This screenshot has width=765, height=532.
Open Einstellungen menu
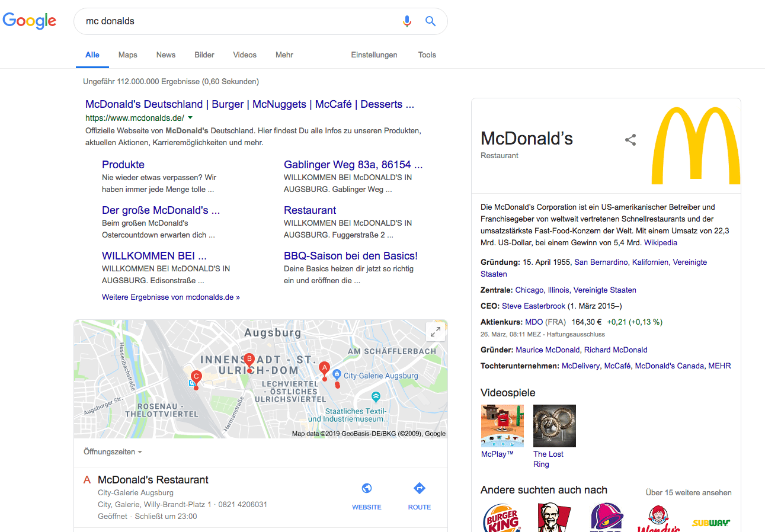pos(374,55)
